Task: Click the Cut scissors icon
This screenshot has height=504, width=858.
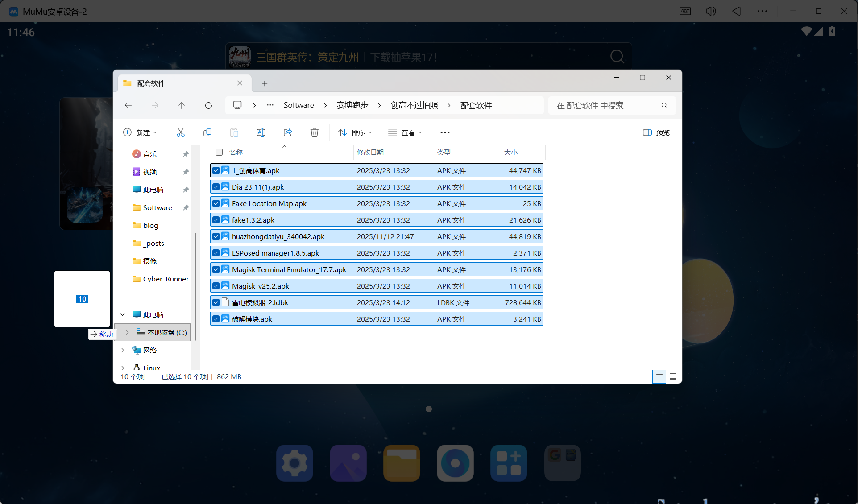Action: (180, 132)
